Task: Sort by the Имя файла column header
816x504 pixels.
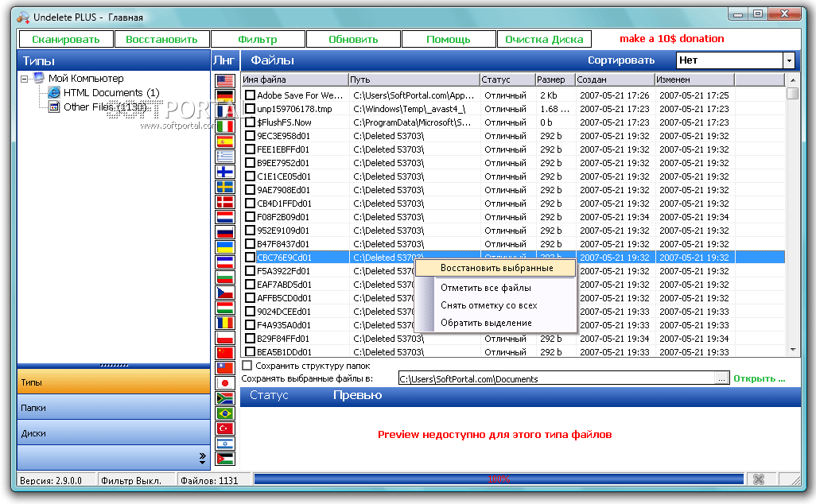Action: (x=294, y=79)
